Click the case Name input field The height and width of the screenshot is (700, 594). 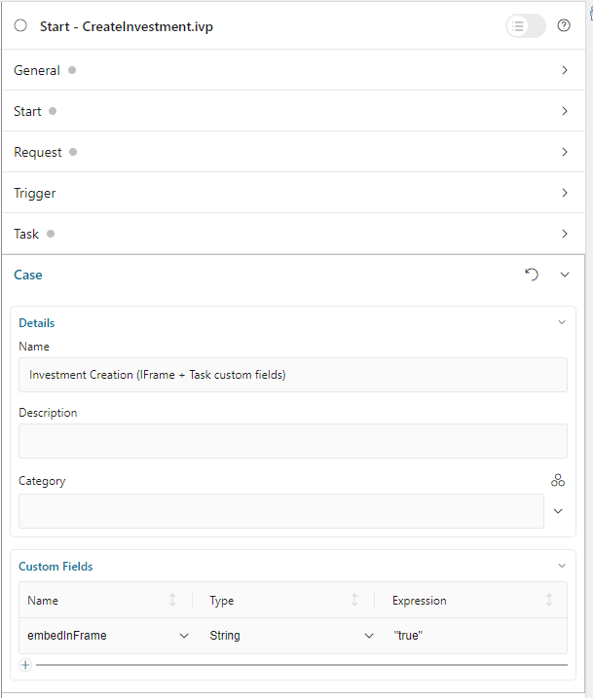[x=292, y=375]
